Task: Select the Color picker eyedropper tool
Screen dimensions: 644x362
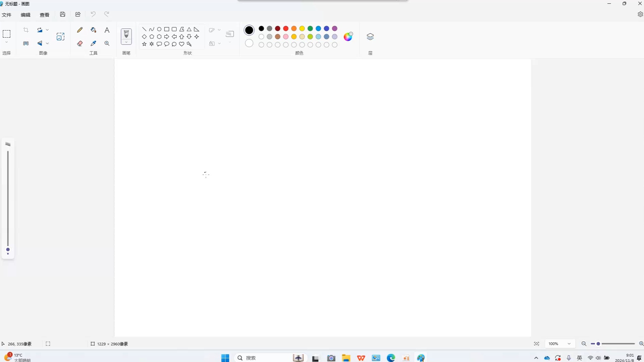Action: point(93,43)
